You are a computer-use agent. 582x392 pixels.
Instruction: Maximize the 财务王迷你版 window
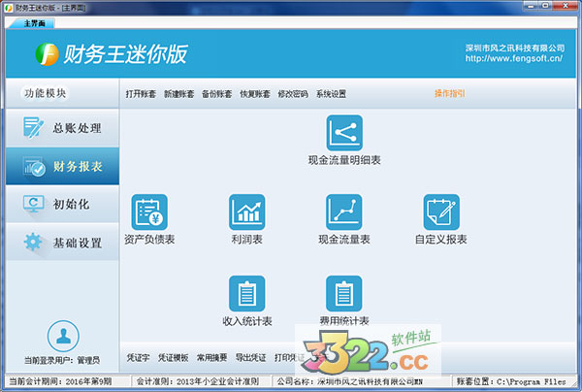point(545,5)
